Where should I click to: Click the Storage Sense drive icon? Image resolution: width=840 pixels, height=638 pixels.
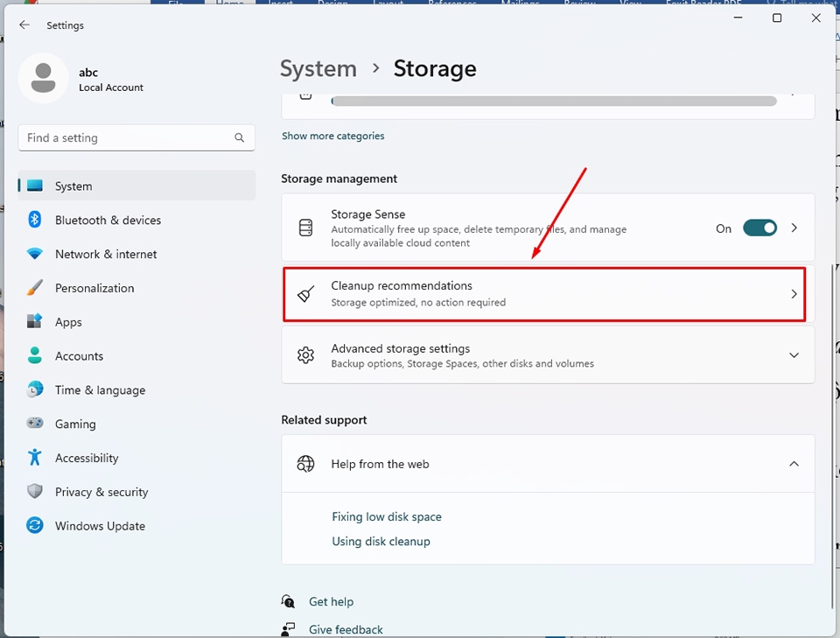pyautogui.click(x=306, y=228)
